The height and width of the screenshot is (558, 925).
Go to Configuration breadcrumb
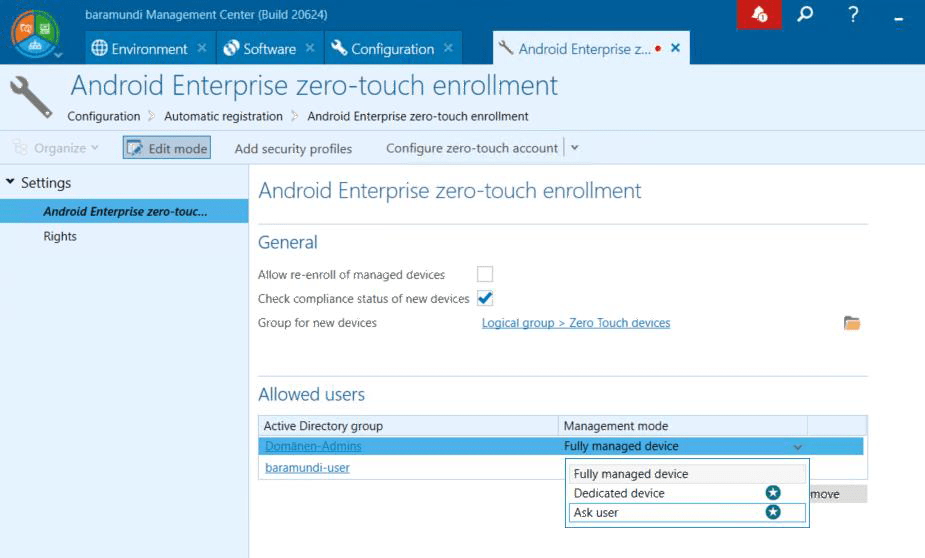pos(104,116)
